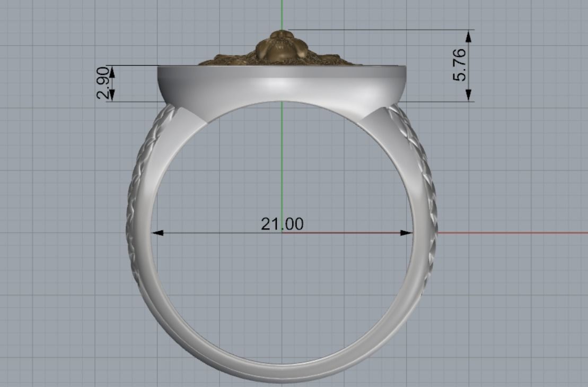Select the gold lion head ornament
The height and width of the screenshot is (387, 588).
click(x=280, y=49)
